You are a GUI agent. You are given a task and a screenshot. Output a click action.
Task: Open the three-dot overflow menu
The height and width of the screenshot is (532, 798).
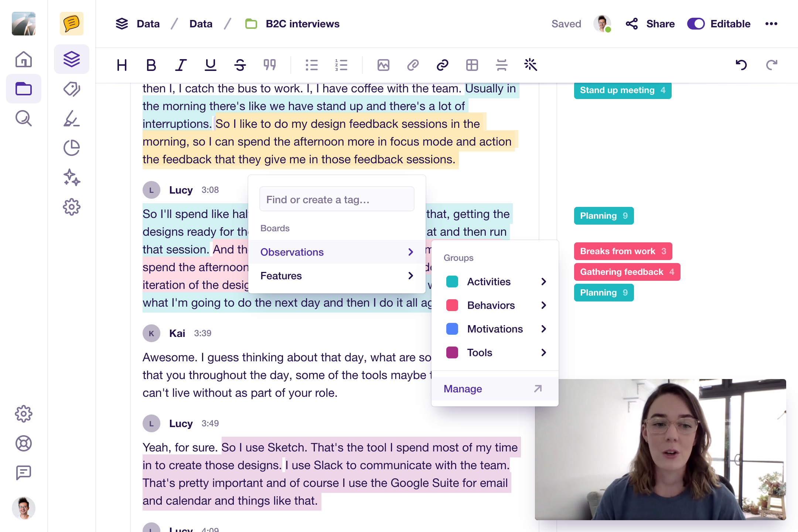(771, 24)
